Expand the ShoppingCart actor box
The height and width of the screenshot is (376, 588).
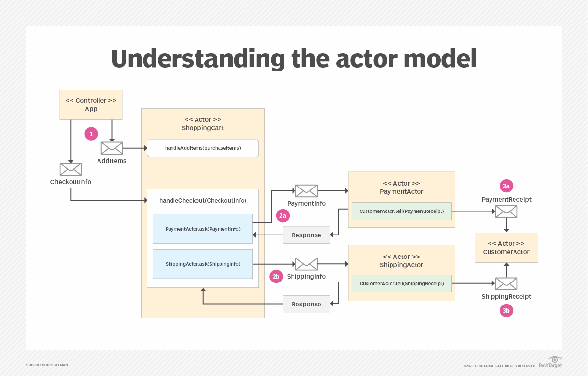202,124
